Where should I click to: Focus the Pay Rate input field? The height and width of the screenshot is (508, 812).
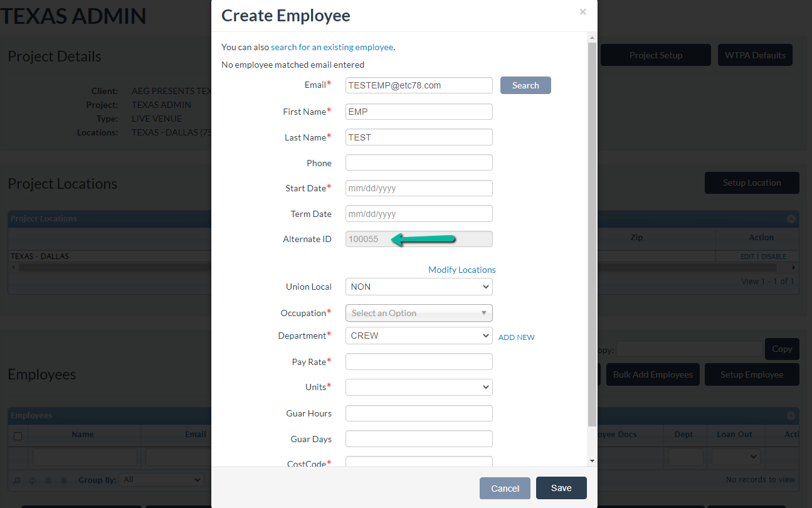419,361
